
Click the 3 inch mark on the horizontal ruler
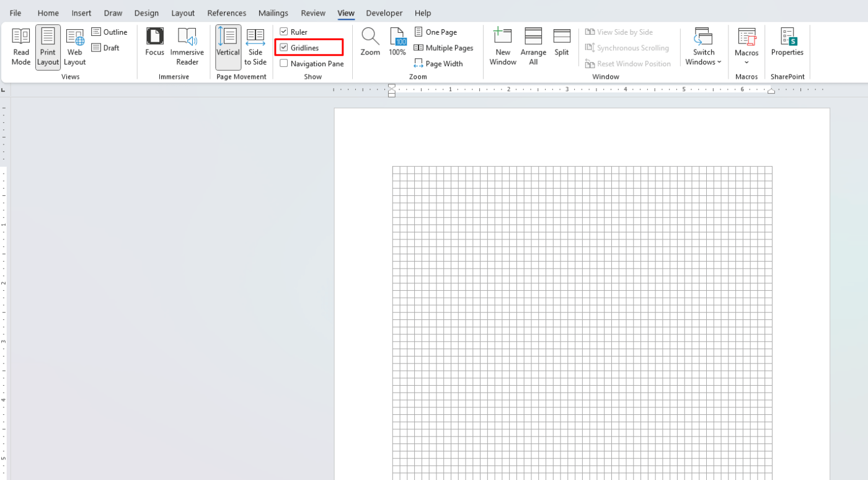(567, 90)
